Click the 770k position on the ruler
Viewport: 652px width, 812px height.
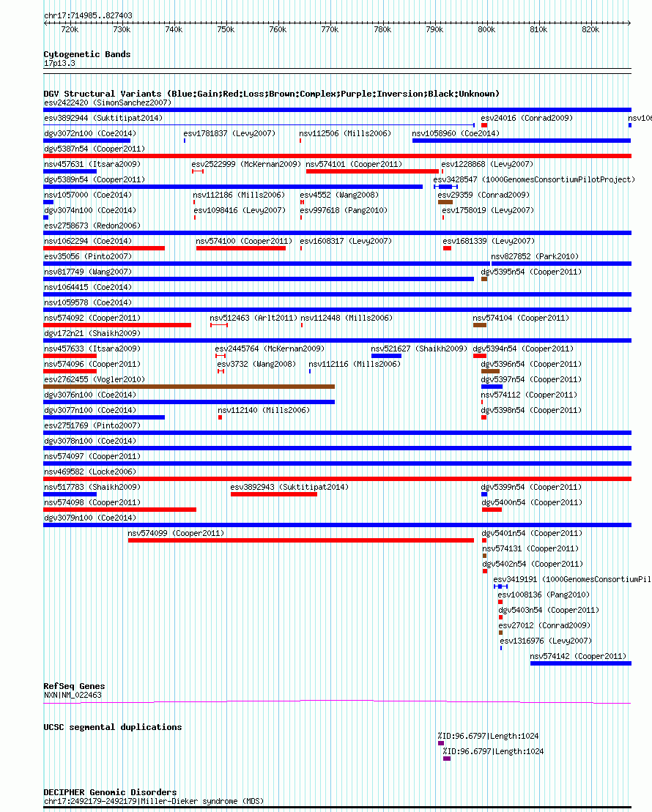coord(330,29)
